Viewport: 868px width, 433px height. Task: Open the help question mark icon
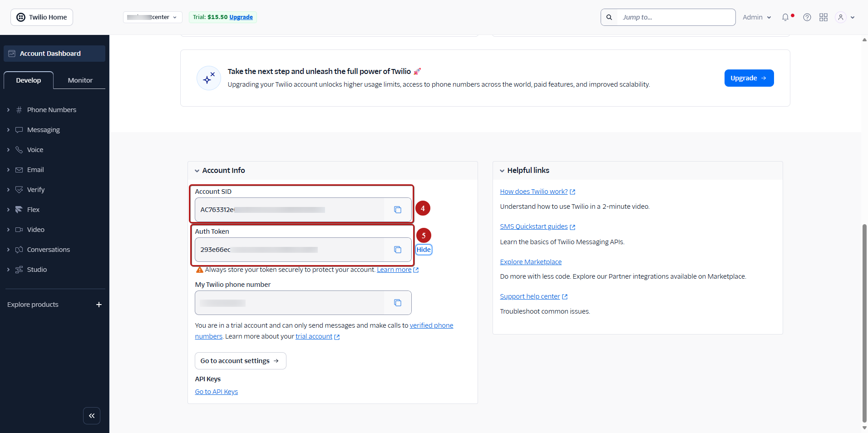[x=807, y=17]
